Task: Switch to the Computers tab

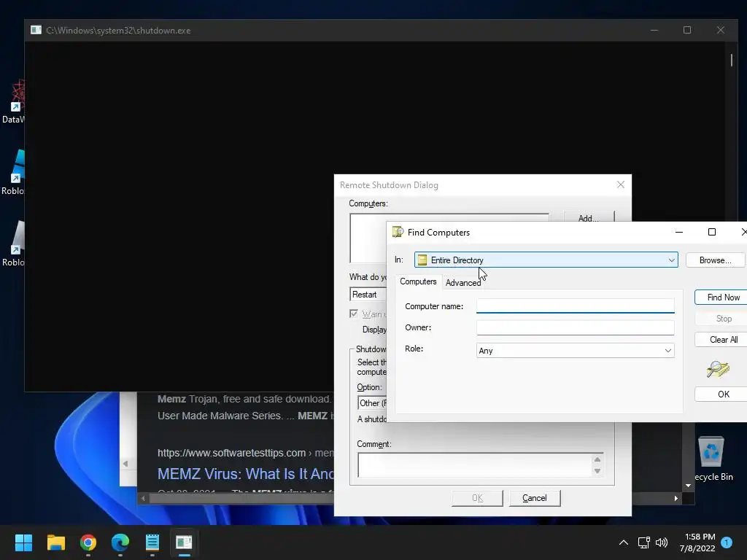Action: (418, 281)
